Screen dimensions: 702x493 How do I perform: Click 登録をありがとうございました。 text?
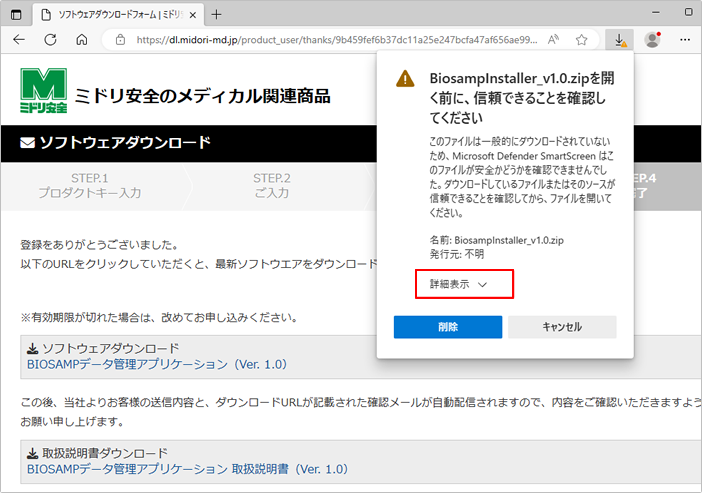click(x=100, y=245)
